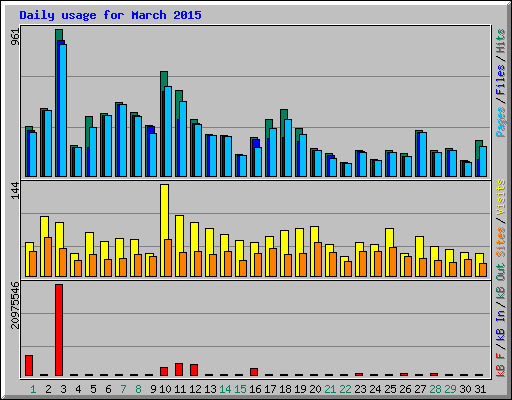Click the 'Pages' legend label

(501, 122)
